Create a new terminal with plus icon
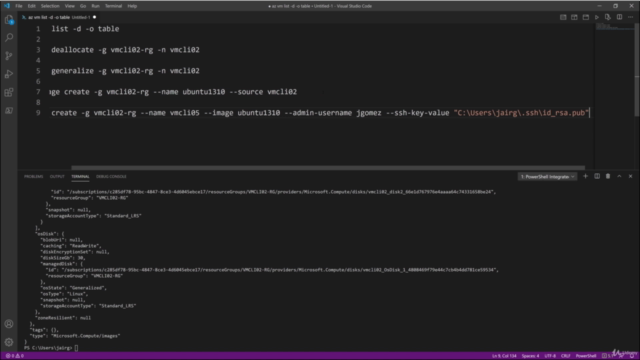This screenshot has height=360, width=640. pyautogui.click(x=585, y=176)
